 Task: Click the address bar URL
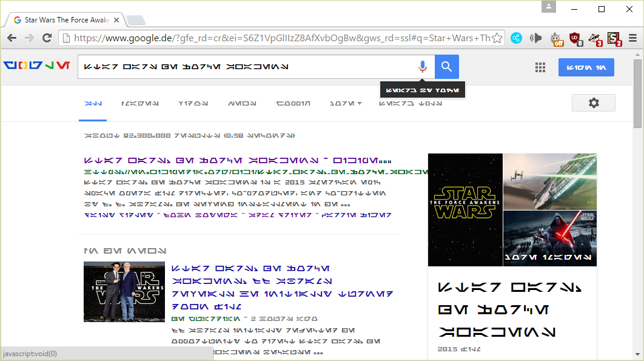click(282, 38)
